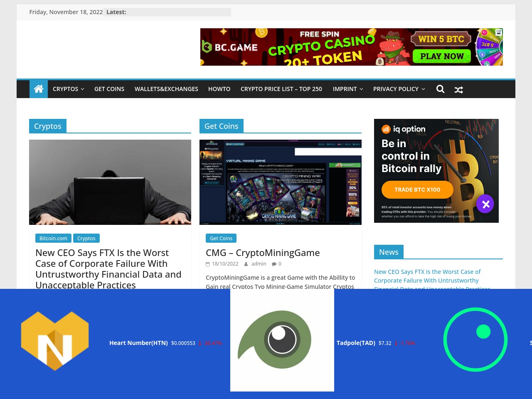This screenshot has width=532, height=399.
Task: Click the Bitcoin.com category tag
Action: pos(53,238)
